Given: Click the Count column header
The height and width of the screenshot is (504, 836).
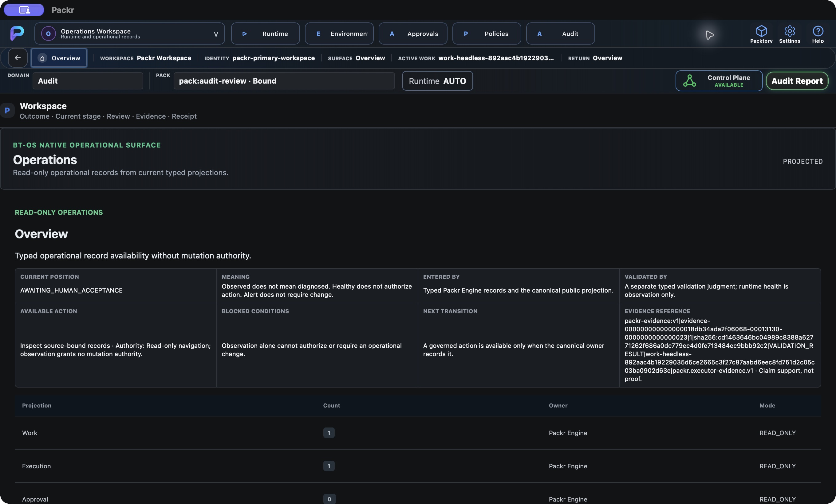Looking at the screenshot, I should click(332, 405).
